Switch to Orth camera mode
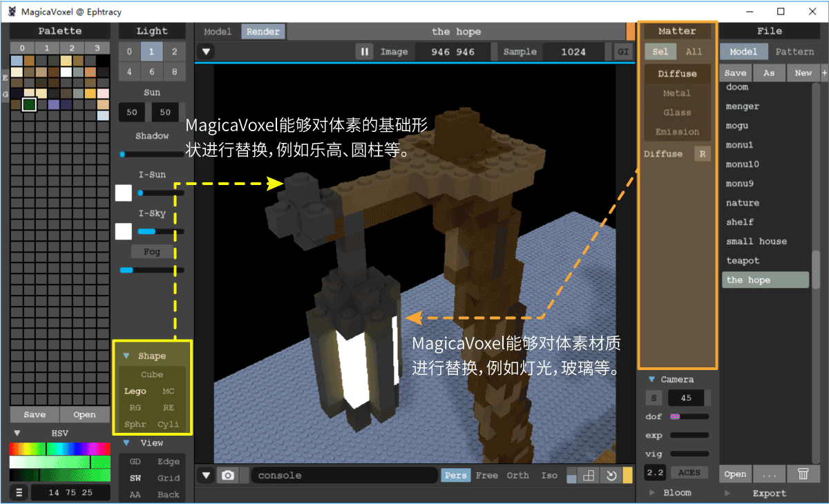Screen dimensions: 829x504 [517, 476]
